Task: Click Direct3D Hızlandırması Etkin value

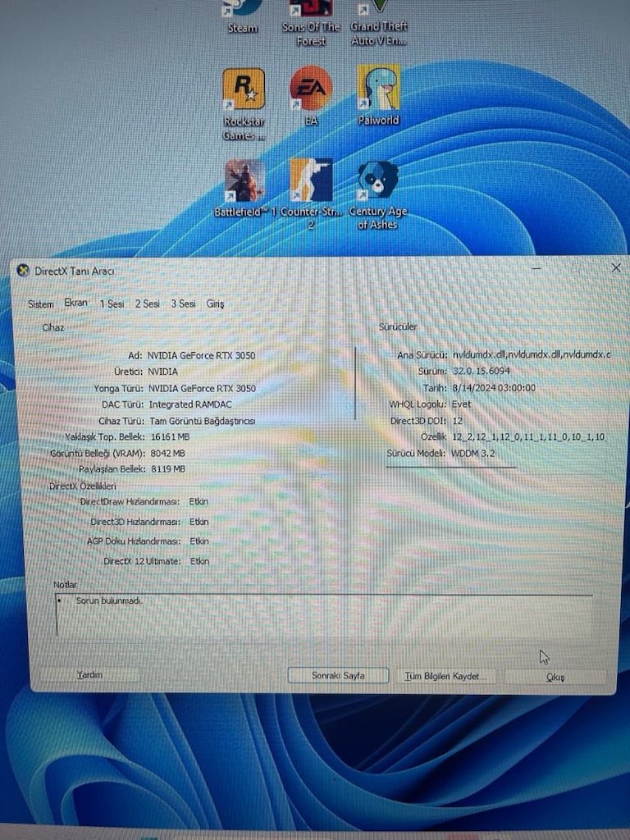Action: (199, 521)
